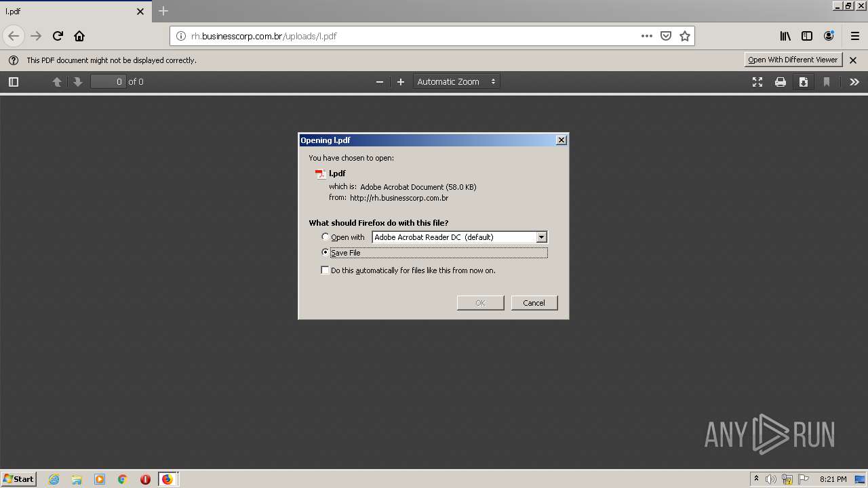Launch Internet Explorer from taskbar

point(54,479)
